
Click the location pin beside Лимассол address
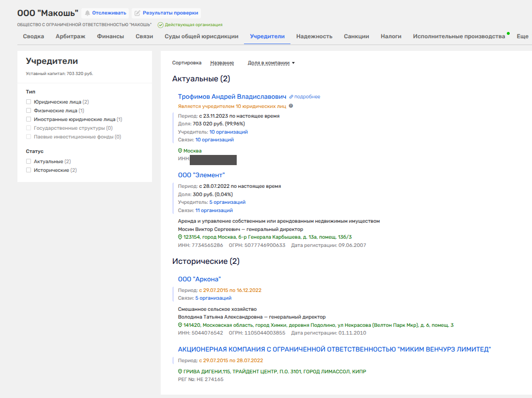[x=180, y=371]
